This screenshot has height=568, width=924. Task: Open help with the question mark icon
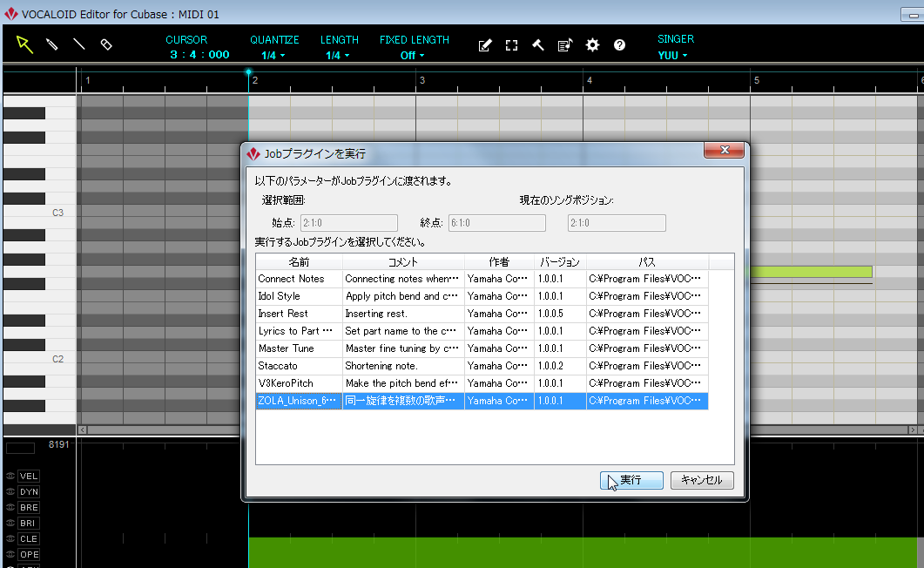point(619,45)
